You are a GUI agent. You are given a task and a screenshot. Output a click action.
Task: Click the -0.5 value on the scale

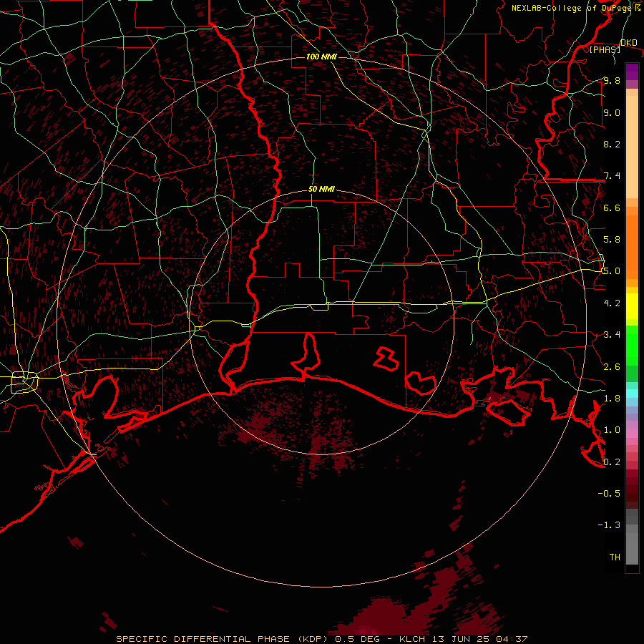[x=609, y=494]
